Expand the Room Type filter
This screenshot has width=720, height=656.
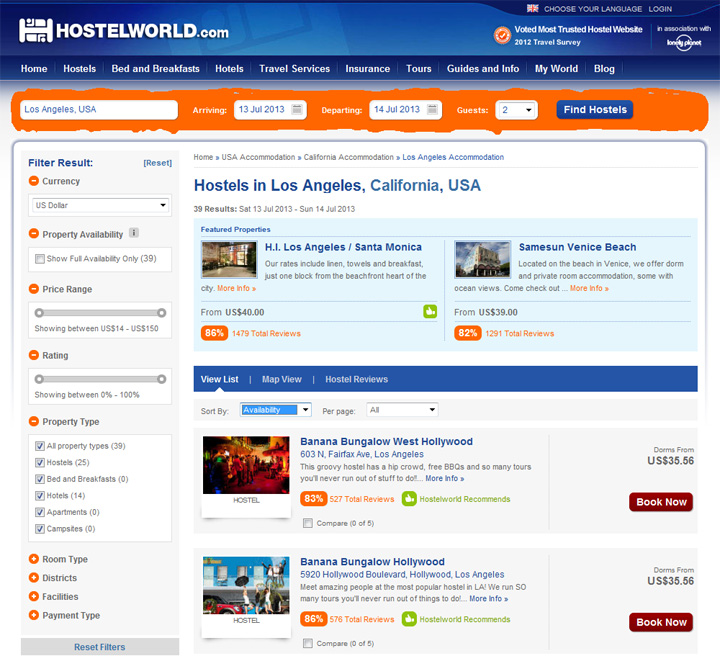[34, 559]
